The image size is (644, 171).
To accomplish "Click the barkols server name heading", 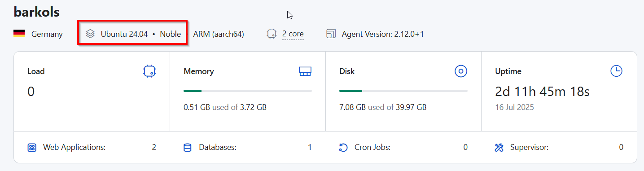I will click(37, 12).
